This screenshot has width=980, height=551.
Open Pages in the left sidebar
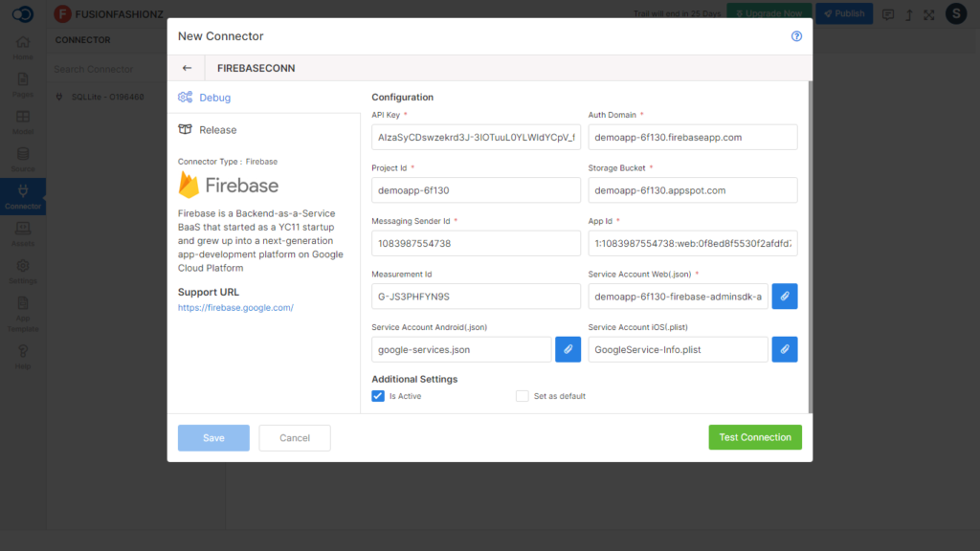(x=23, y=85)
